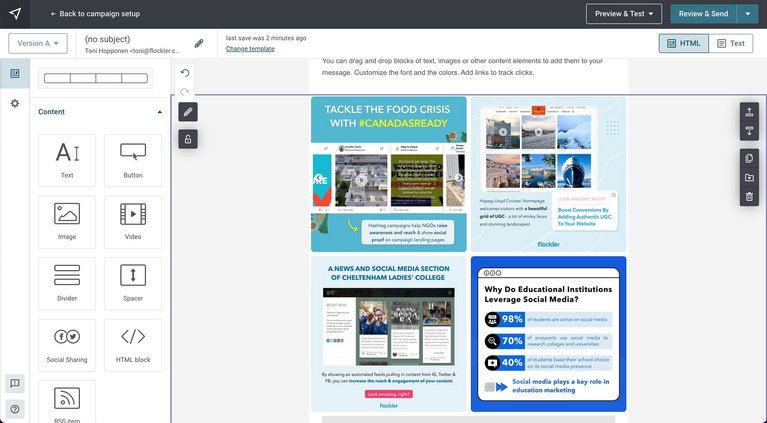Switch to the Text tab
Viewport: 767px width, 423px height.
click(x=731, y=43)
